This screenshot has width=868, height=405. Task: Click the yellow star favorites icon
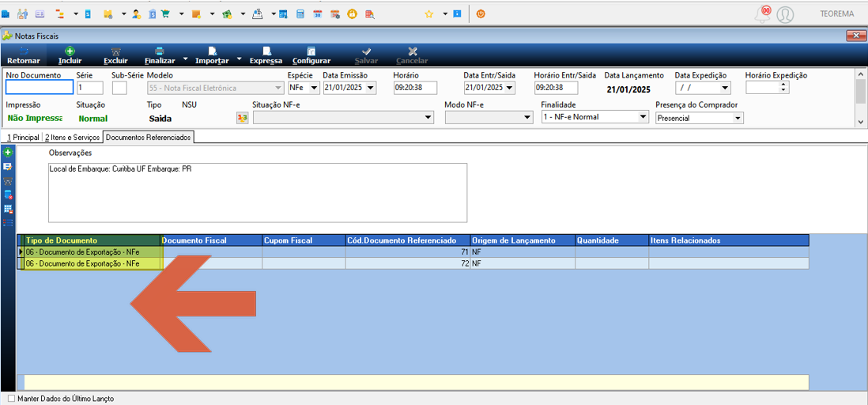tap(428, 14)
